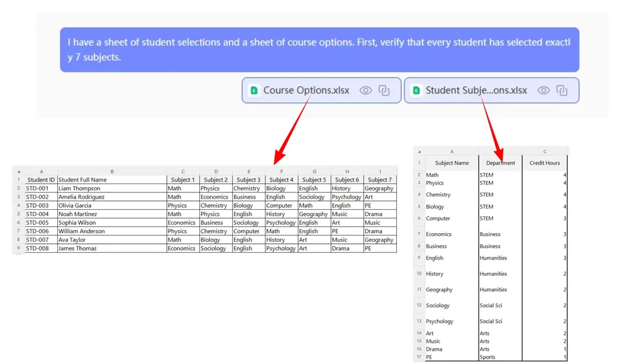Select the Subject 7 header cell

[379, 180]
